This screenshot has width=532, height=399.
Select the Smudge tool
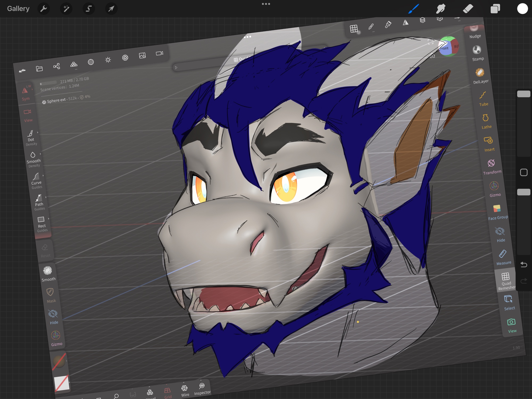click(x=441, y=9)
